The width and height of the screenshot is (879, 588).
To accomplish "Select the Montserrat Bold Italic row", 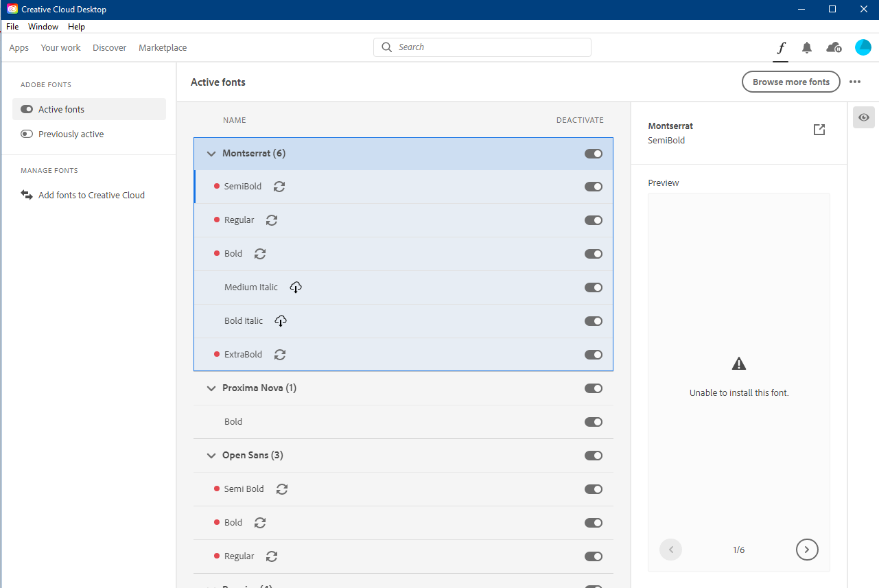I will point(403,321).
